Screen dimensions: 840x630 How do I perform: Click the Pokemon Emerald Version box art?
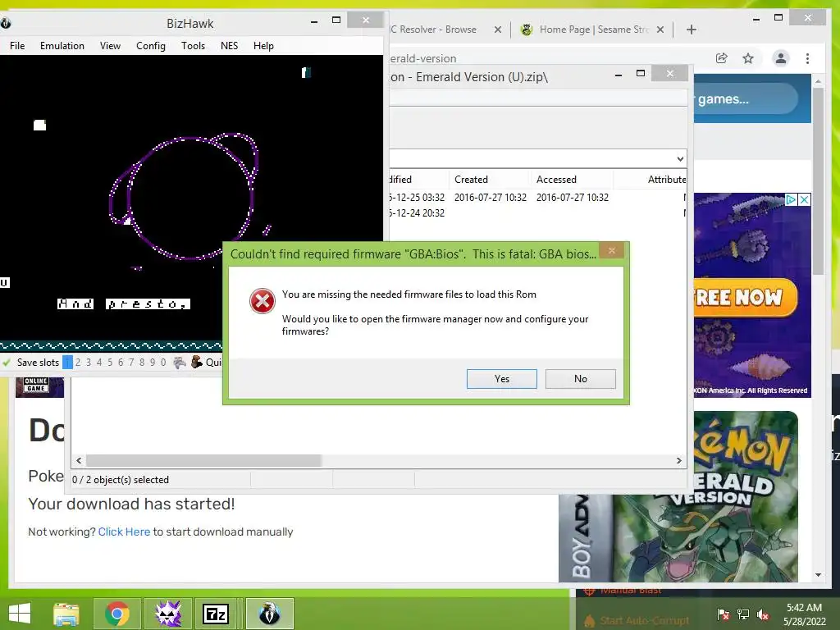678,496
